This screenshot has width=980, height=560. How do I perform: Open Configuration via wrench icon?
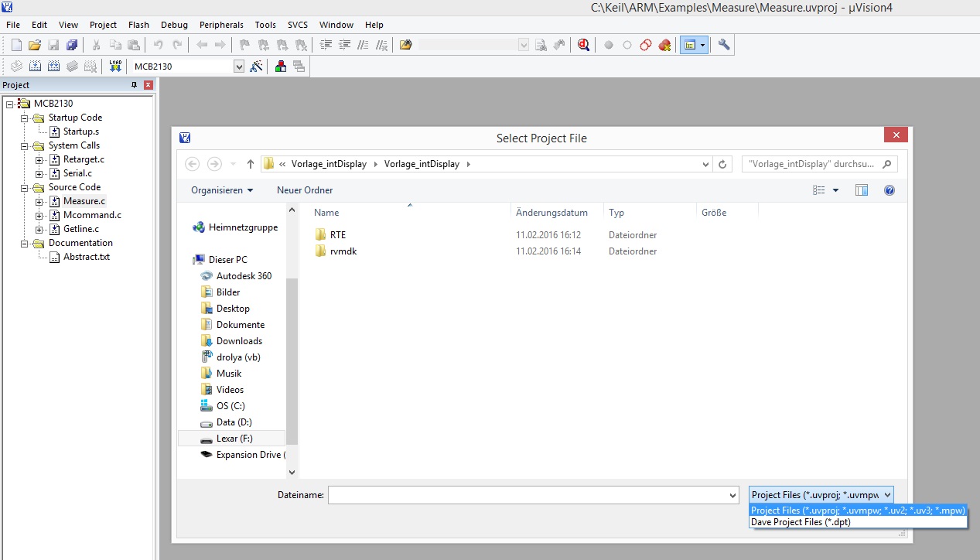(724, 45)
